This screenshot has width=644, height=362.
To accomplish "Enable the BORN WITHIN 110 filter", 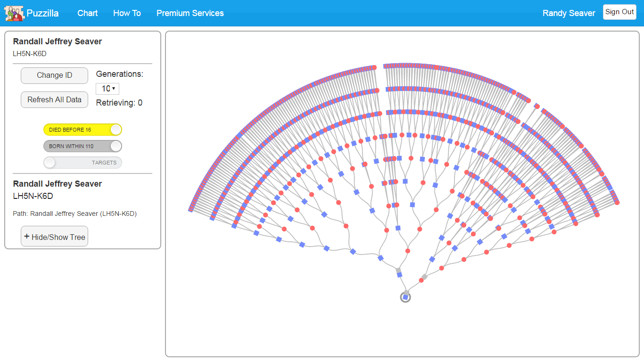I will point(83,146).
